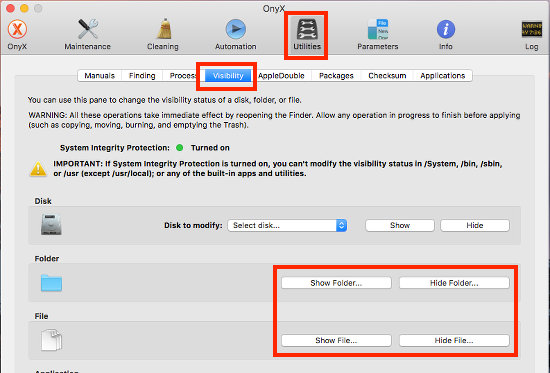Click the file documents icon
The width and height of the screenshot is (550, 373).
[51, 340]
